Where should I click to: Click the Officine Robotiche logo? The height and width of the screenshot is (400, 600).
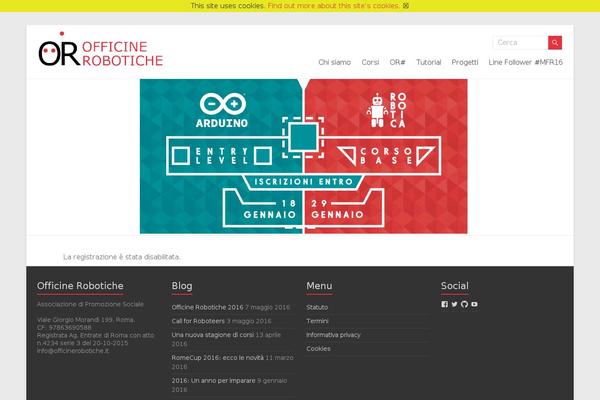[101, 50]
